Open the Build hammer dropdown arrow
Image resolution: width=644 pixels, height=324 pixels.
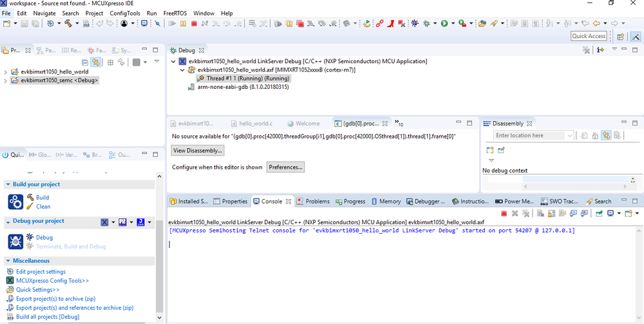77,23
